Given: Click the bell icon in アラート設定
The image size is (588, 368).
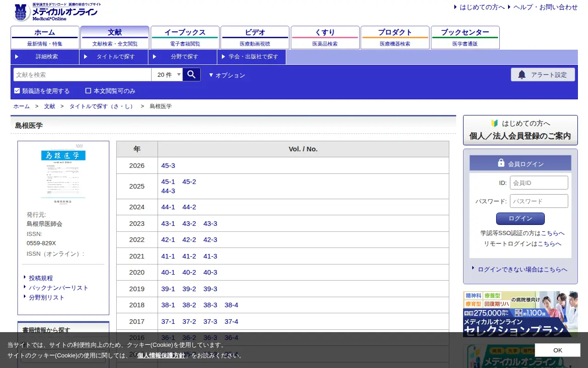Looking at the screenshot, I should point(522,75).
